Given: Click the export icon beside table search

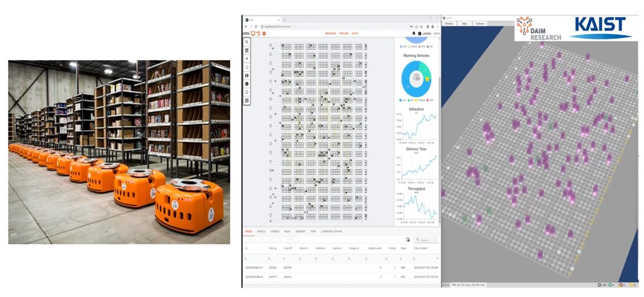Looking at the screenshot, I should tap(408, 240).
